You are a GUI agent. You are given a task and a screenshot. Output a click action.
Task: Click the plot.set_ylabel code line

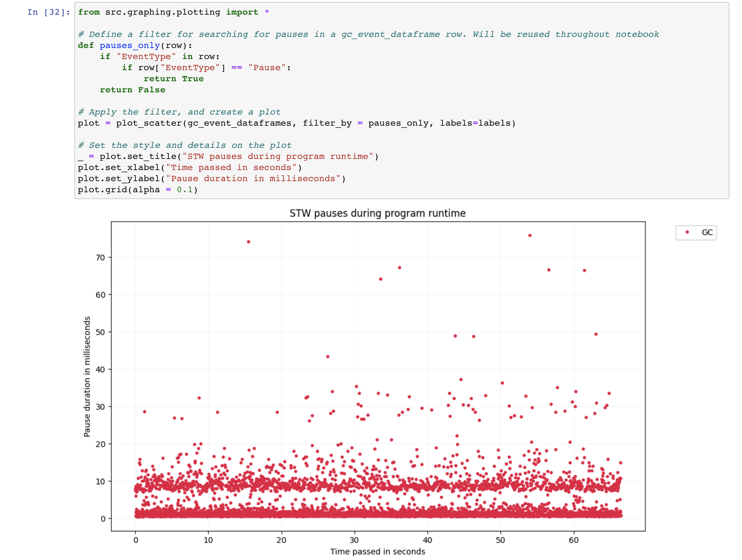(212, 179)
